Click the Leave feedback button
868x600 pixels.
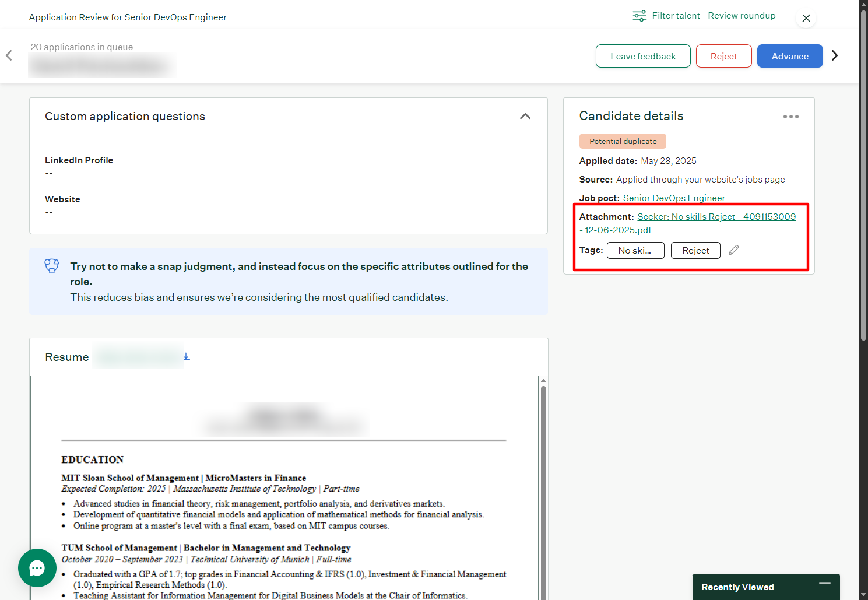(643, 56)
